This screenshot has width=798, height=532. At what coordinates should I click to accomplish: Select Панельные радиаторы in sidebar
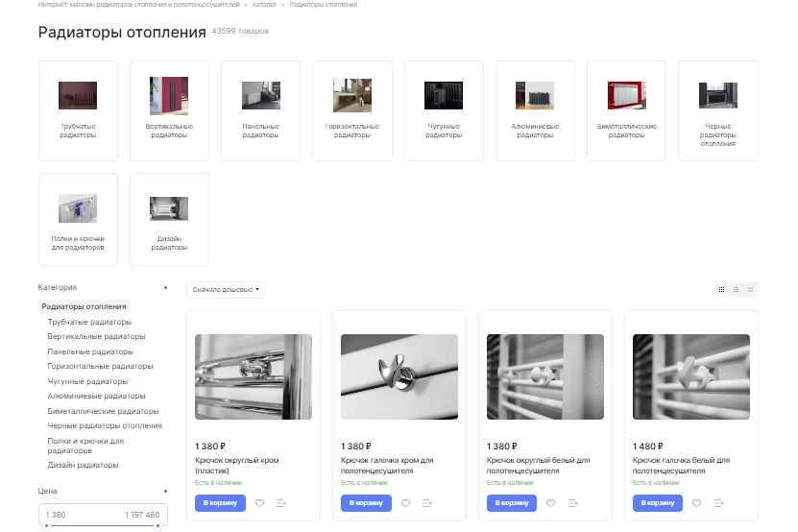tap(90, 351)
